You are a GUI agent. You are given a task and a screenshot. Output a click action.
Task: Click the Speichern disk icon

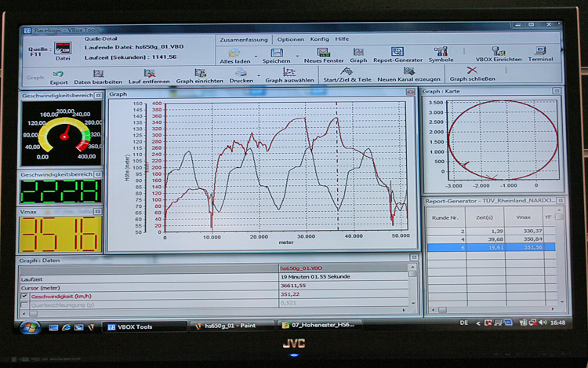(x=276, y=52)
